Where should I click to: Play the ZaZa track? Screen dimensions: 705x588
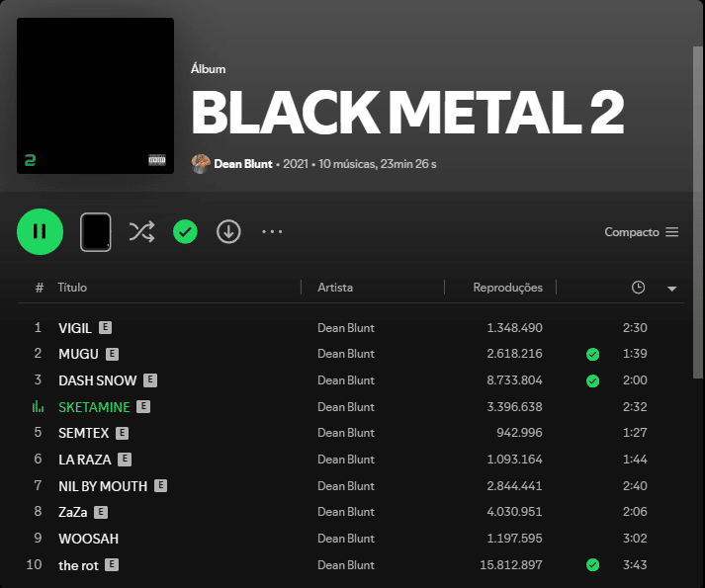click(x=72, y=512)
